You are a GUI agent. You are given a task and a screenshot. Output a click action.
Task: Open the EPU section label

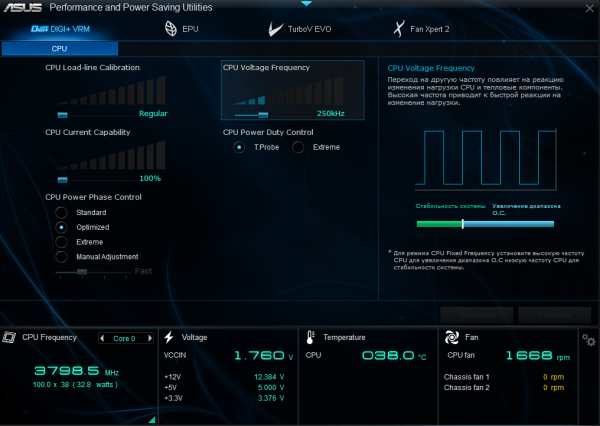pyautogui.click(x=190, y=29)
